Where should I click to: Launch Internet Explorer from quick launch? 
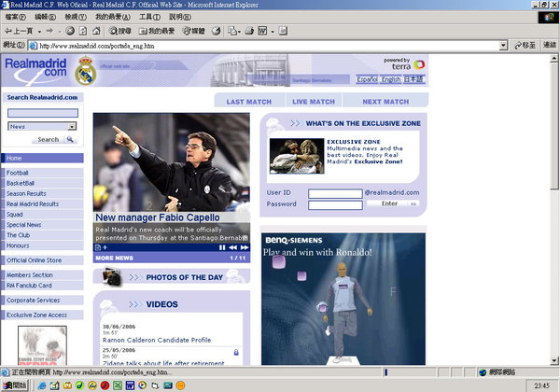(42, 385)
